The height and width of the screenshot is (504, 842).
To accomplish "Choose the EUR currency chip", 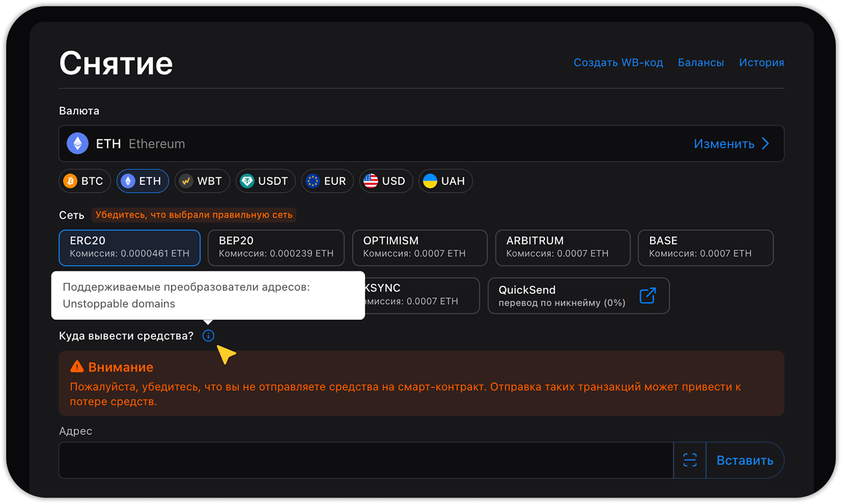I will pyautogui.click(x=327, y=181).
